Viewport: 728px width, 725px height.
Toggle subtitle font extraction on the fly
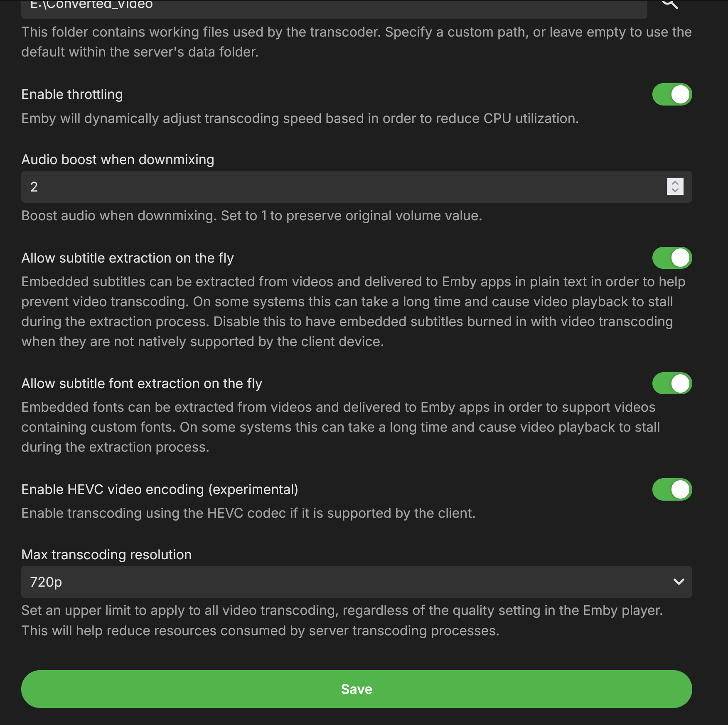point(672,384)
